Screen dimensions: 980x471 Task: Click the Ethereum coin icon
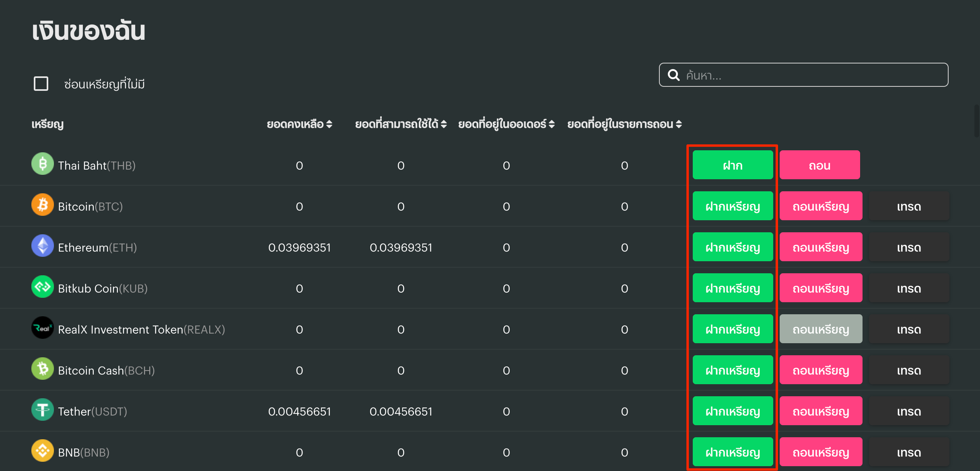[x=43, y=246]
